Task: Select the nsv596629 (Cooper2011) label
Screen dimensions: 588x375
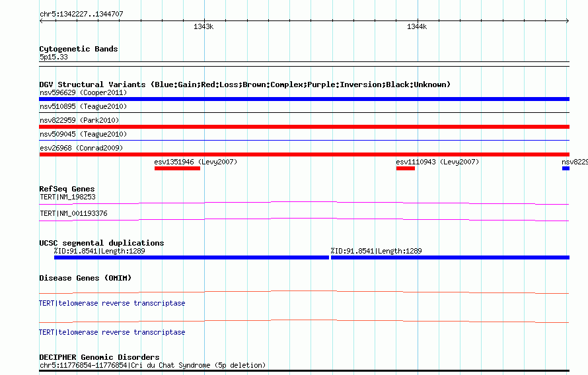Action: (83, 92)
